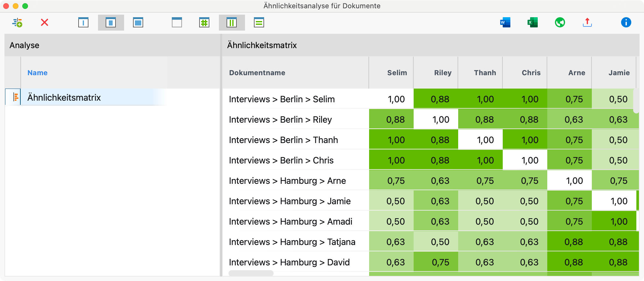Click the Ähnlichkeitsmatrix panel title

coord(262,45)
